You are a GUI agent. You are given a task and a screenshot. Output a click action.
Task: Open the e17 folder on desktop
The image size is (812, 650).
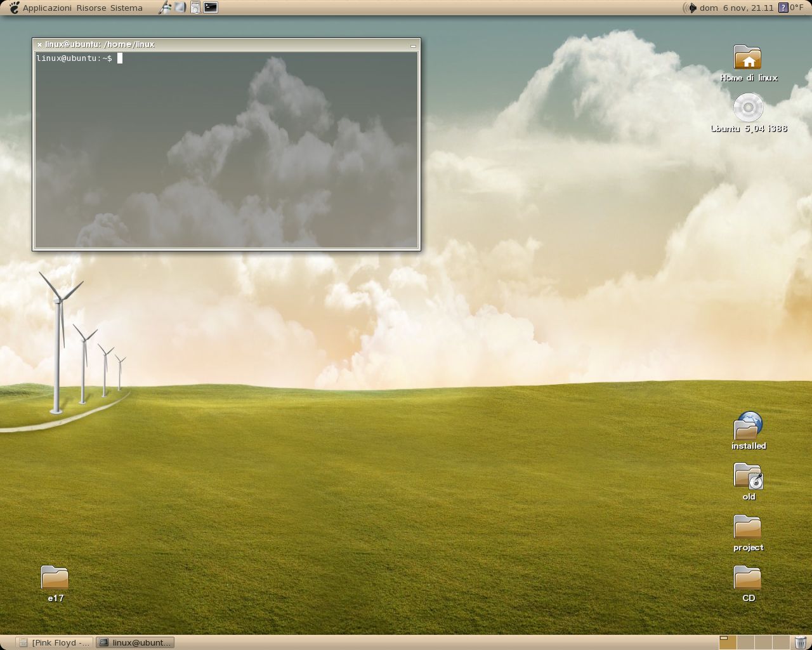[x=55, y=584]
